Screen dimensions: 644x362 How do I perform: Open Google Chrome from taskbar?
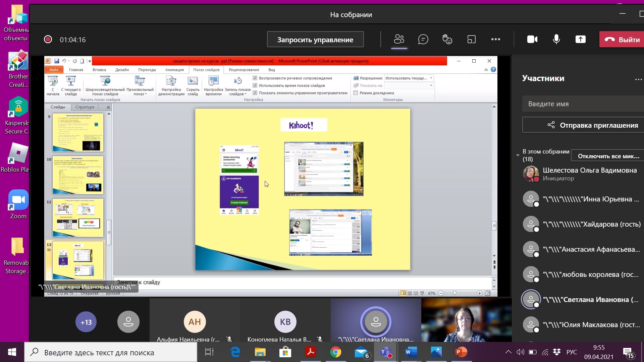tap(335, 352)
